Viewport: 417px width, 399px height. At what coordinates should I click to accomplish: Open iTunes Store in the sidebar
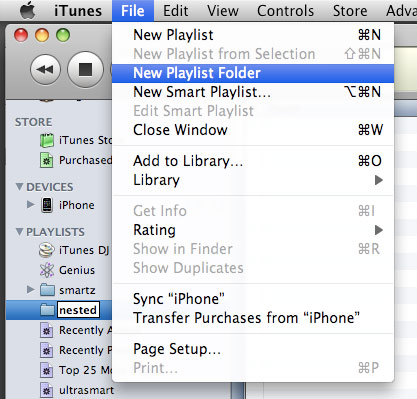click(x=59, y=140)
